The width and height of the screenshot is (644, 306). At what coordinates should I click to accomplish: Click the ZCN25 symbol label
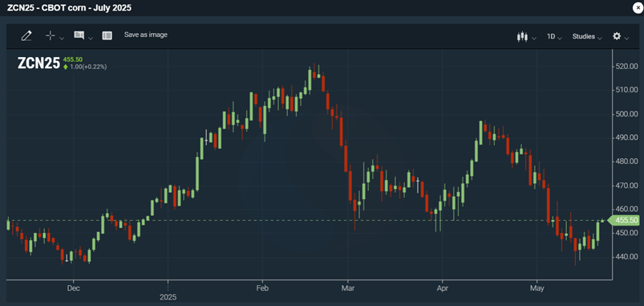point(38,63)
